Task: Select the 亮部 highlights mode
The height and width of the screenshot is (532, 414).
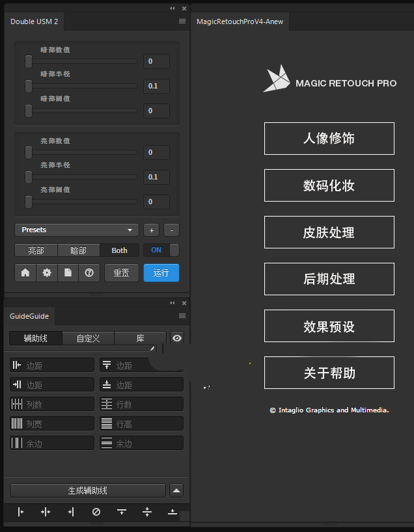Action: click(x=36, y=250)
